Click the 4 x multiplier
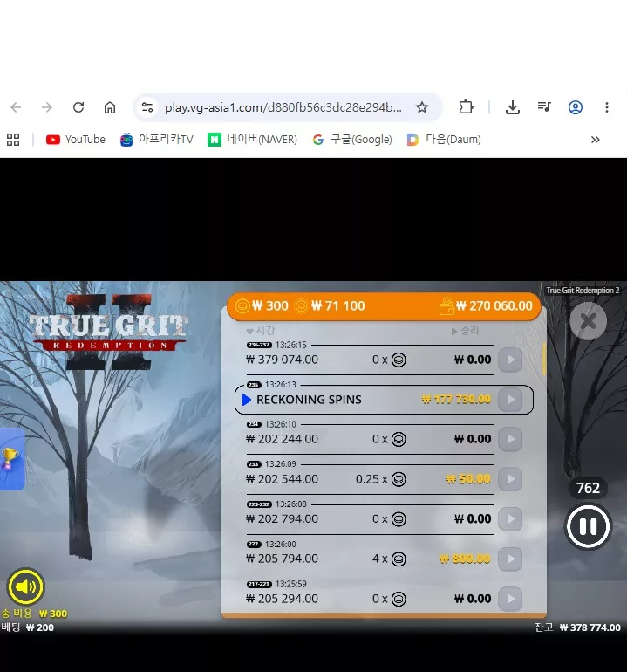The height and width of the screenshot is (672, 627). (389, 559)
